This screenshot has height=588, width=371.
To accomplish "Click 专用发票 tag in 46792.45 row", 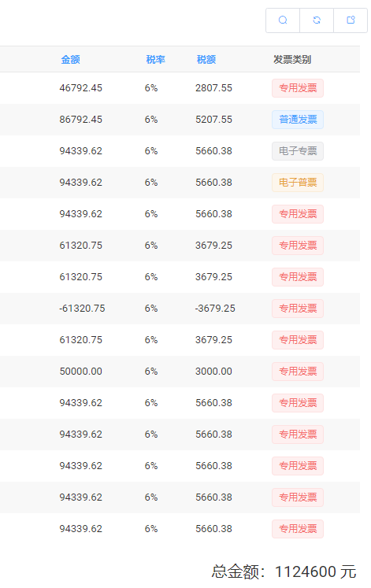I will tap(298, 88).
